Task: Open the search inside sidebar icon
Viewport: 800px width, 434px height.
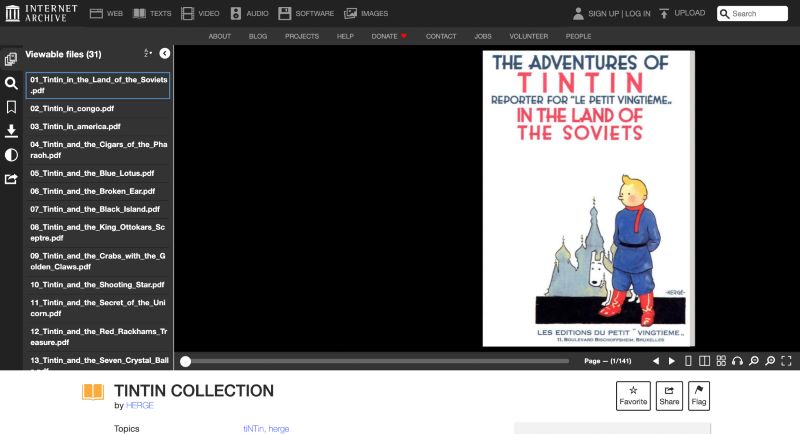Action: coord(11,83)
